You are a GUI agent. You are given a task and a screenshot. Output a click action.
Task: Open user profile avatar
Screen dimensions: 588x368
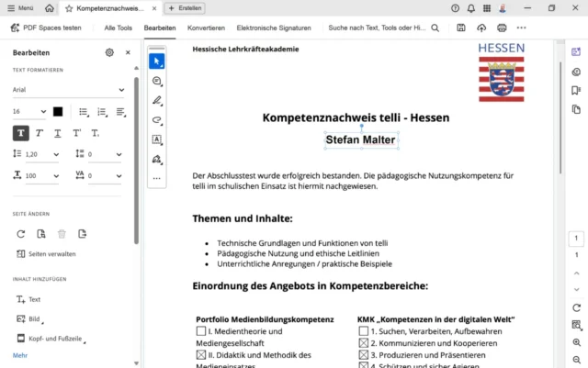point(503,8)
